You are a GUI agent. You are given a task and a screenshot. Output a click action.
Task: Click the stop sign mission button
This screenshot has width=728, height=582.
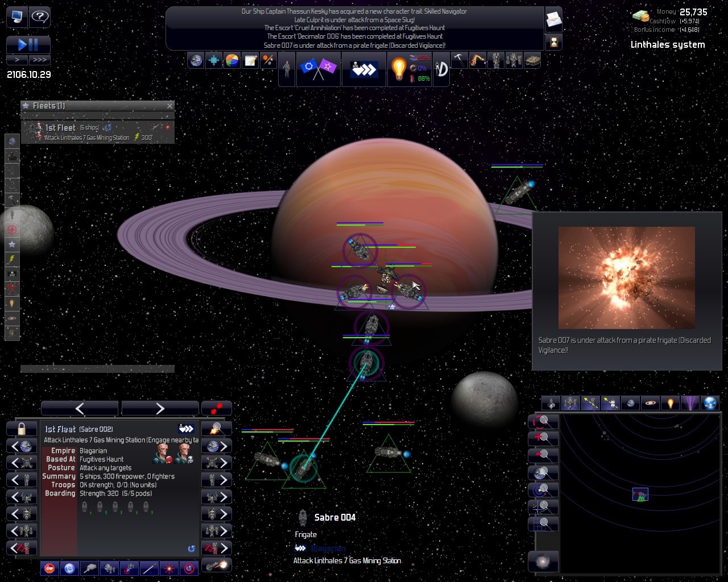click(50, 568)
